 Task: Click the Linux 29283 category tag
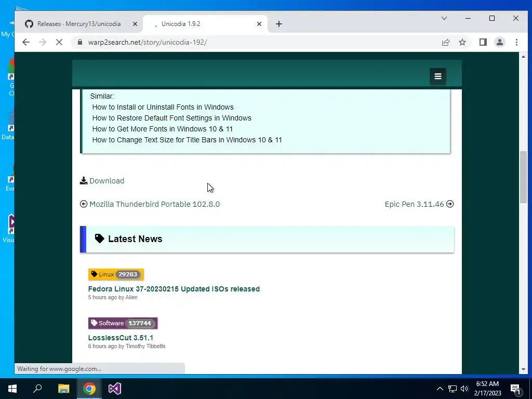pos(116,274)
